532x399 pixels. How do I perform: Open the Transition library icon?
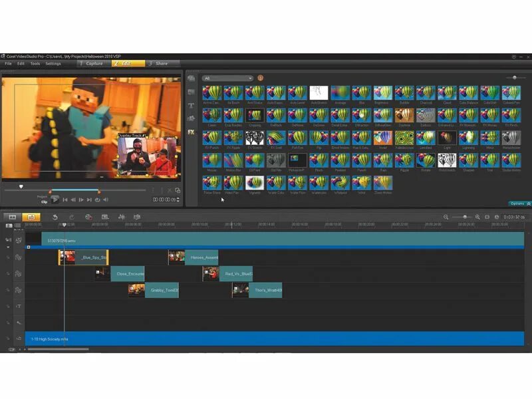pyautogui.click(x=191, y=92)
